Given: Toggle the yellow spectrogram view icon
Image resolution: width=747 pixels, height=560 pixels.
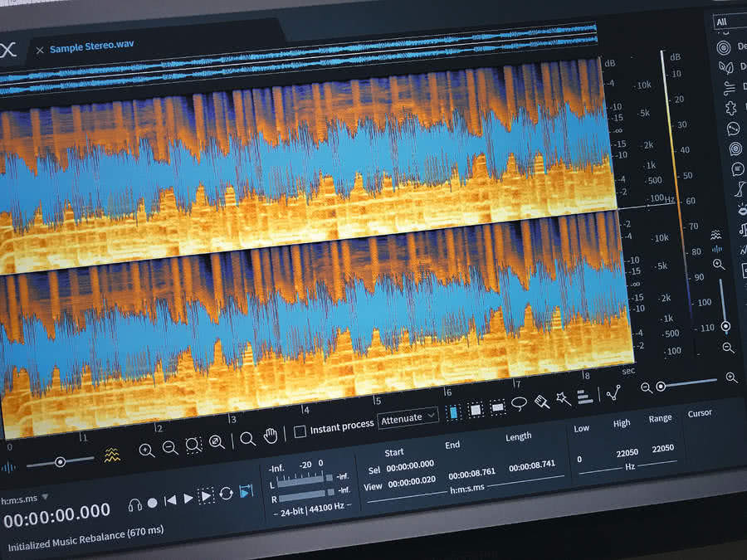Looking at the screenshot, I should pyautogui.click(x=112, y=455).
